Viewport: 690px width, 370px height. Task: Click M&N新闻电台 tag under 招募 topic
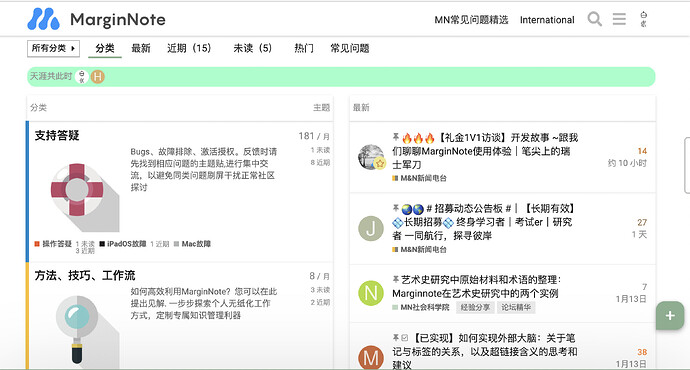coord(419,249)
